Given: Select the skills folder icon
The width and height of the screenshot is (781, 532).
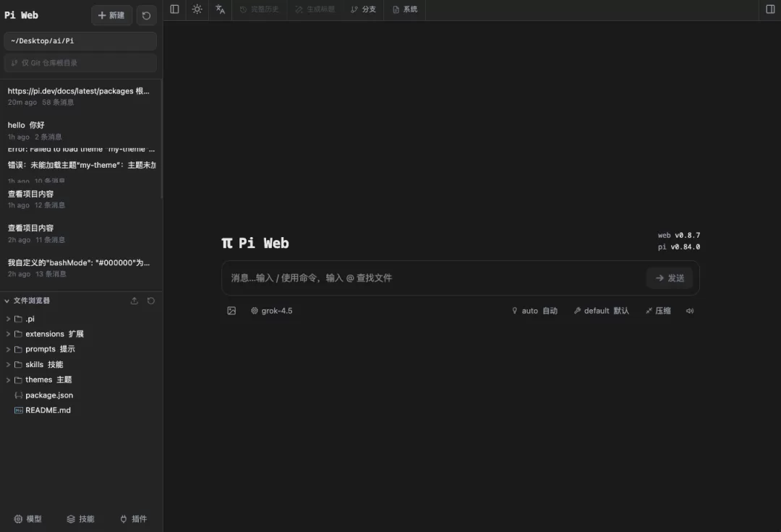Looking at the screenshot, I should (18, 364).
